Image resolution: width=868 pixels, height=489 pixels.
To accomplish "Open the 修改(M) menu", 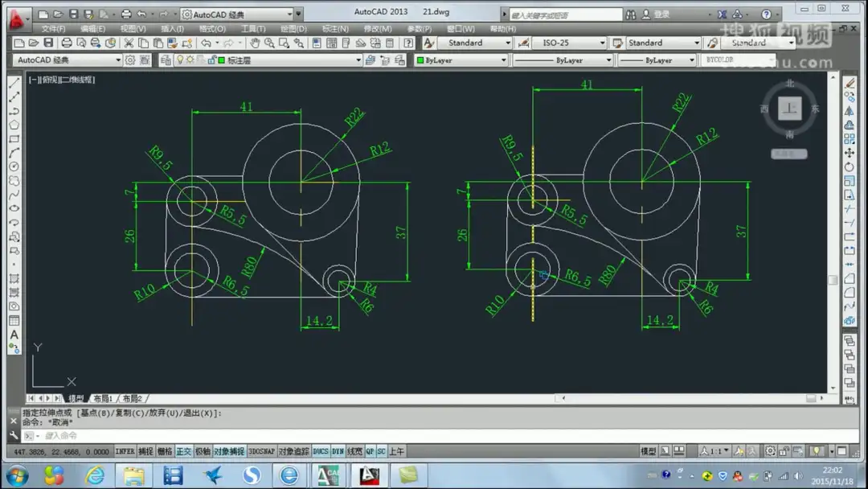I will [x=378, y=28].
